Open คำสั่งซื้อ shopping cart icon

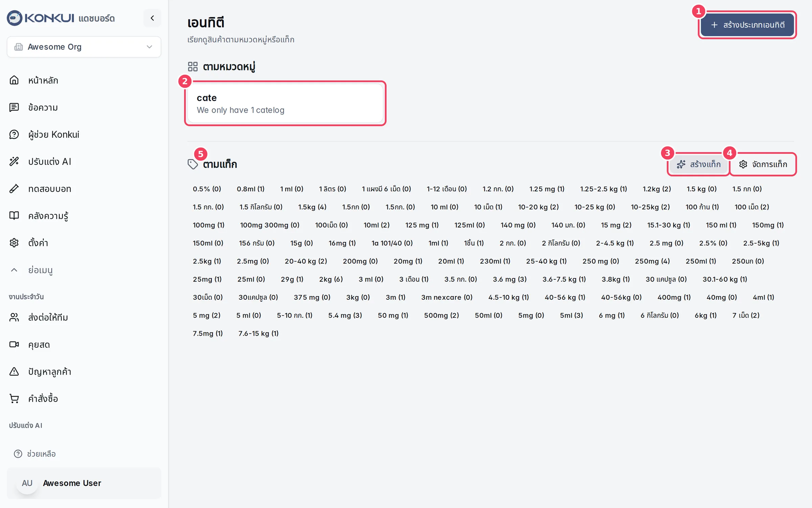coord(14,399)
